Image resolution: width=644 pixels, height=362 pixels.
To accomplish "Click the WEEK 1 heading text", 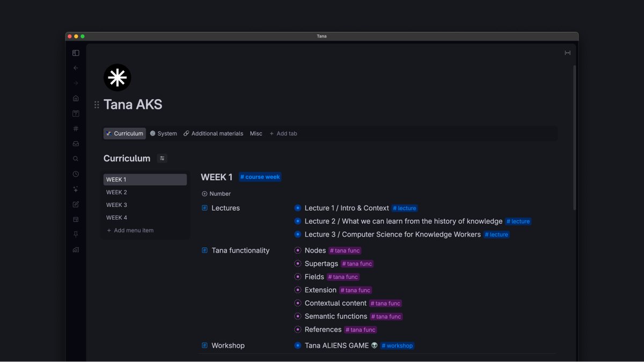I will coord(217,177).
